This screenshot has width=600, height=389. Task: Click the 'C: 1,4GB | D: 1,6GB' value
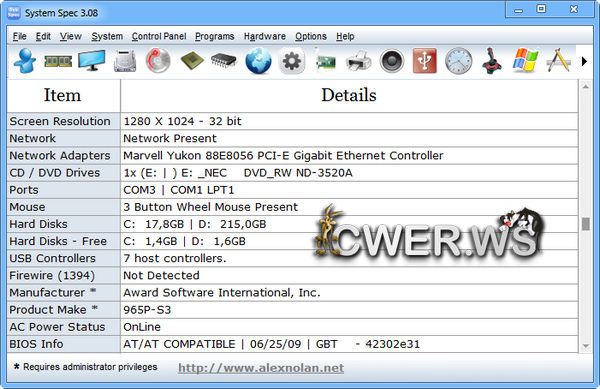(184, 241)
